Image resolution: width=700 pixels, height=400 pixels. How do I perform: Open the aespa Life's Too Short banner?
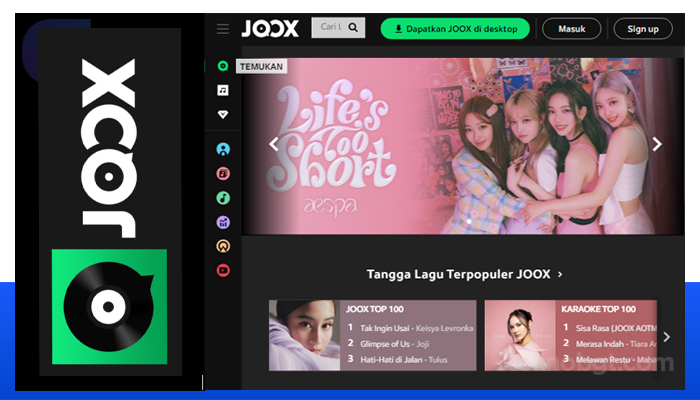(463, 146)
